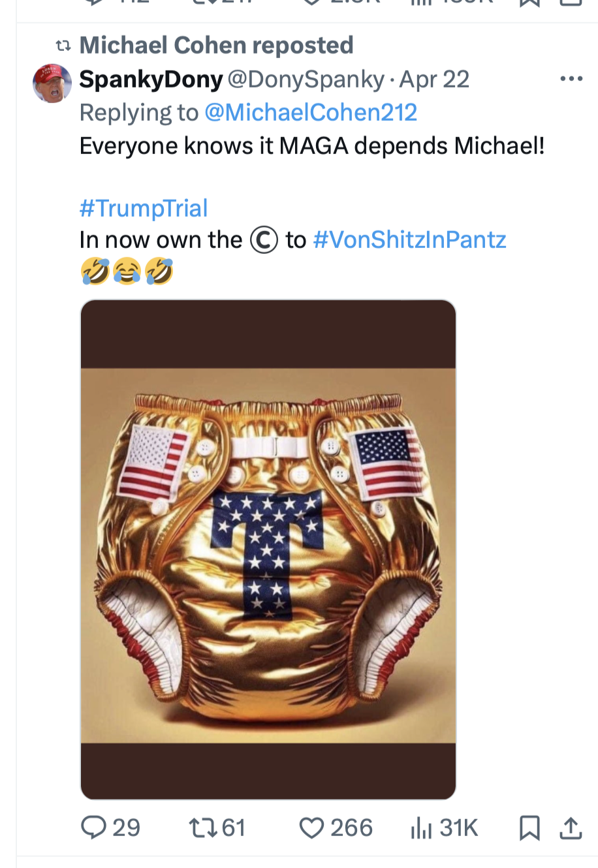Open the #VonShitzInPantz hashtag

(409, 240)
